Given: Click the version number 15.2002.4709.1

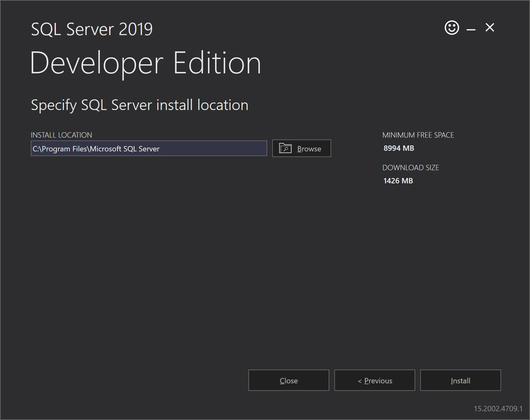Looking at the screenshot, I should 498,408.
